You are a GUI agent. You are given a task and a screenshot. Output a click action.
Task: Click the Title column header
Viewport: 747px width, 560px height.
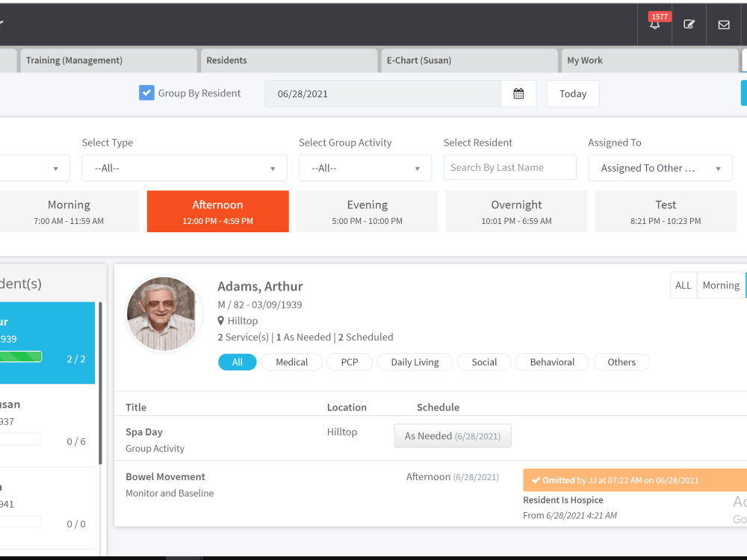tap(136, 407)
